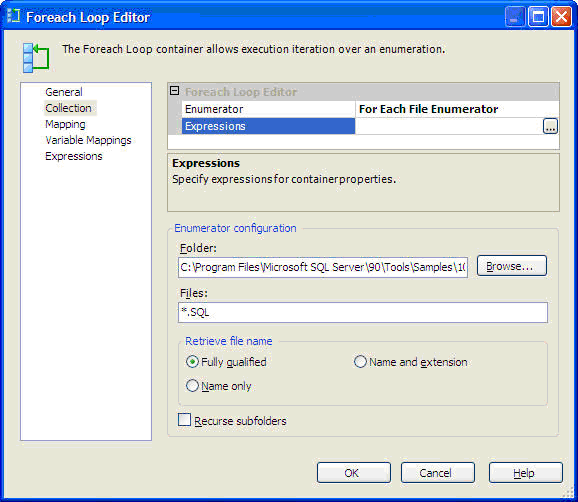The image size is (578, 502).
Task: Click the Browse button for folder
Action: [512, 266]
